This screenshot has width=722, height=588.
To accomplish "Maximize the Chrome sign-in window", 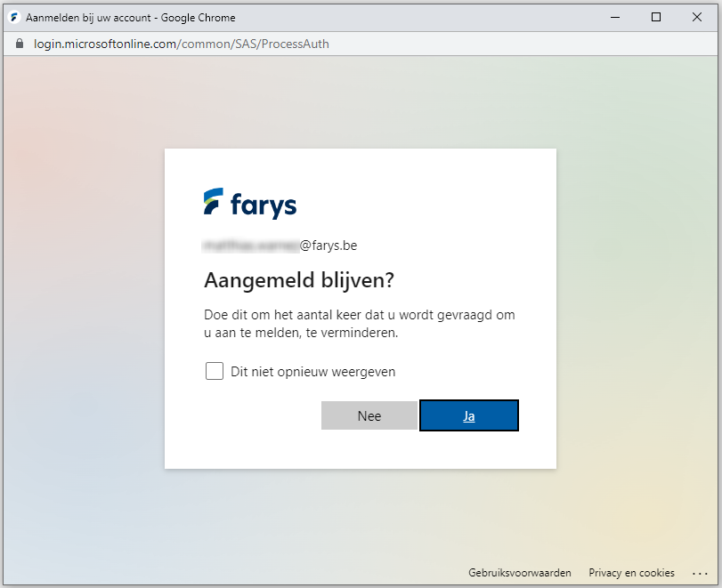I will (x=656, y=18).
